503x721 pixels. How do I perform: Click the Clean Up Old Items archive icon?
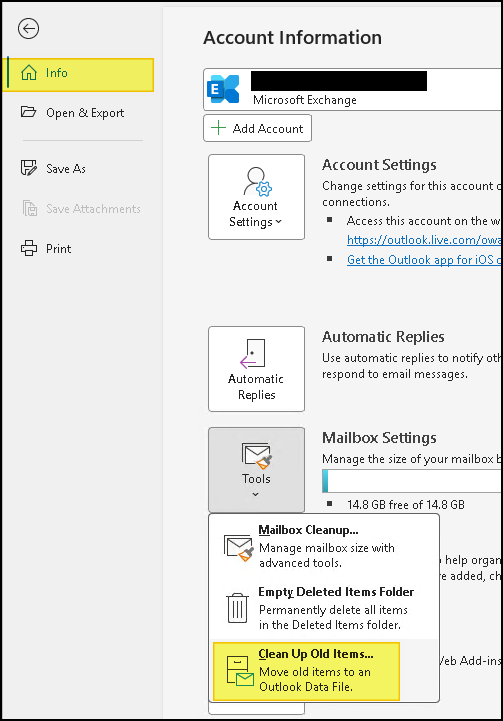tap(240, 671)
